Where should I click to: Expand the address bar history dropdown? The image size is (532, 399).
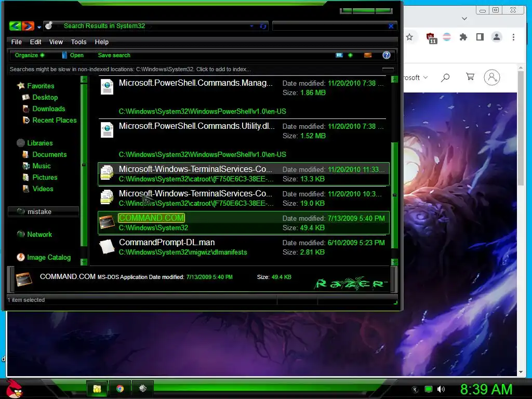coord(252,26)
